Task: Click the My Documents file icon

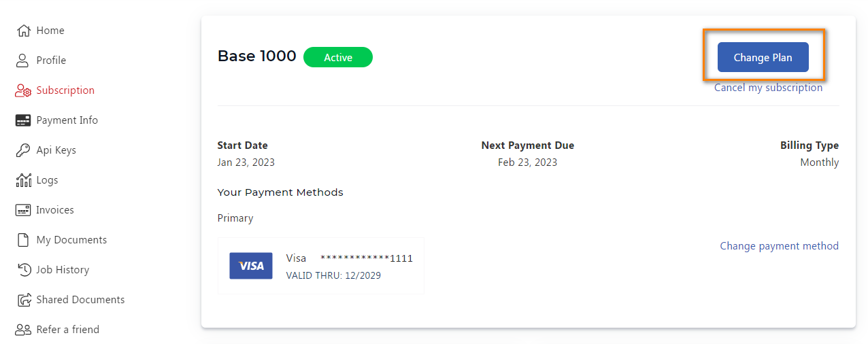Action: [23, 240]
